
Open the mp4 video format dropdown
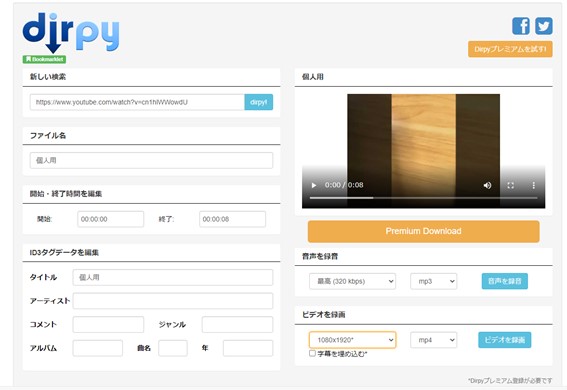433,340
